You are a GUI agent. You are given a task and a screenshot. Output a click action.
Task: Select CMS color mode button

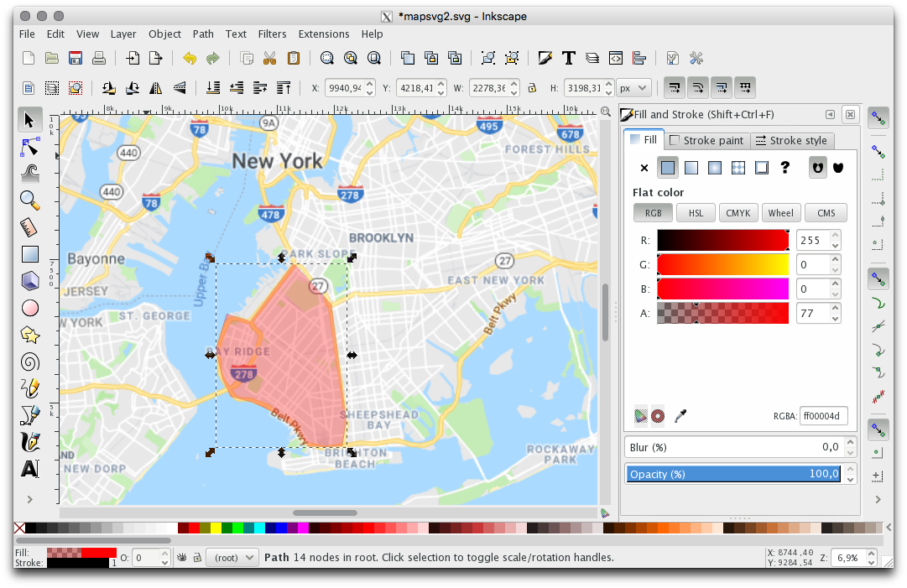pyautogui.click(x=826, y=213)
